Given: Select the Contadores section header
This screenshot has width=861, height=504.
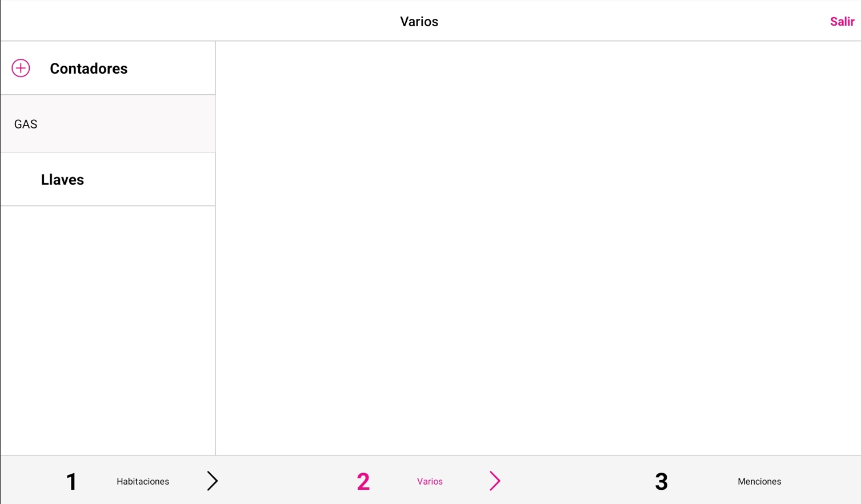Looking at the screenshot, I should [x=89, y=68].
